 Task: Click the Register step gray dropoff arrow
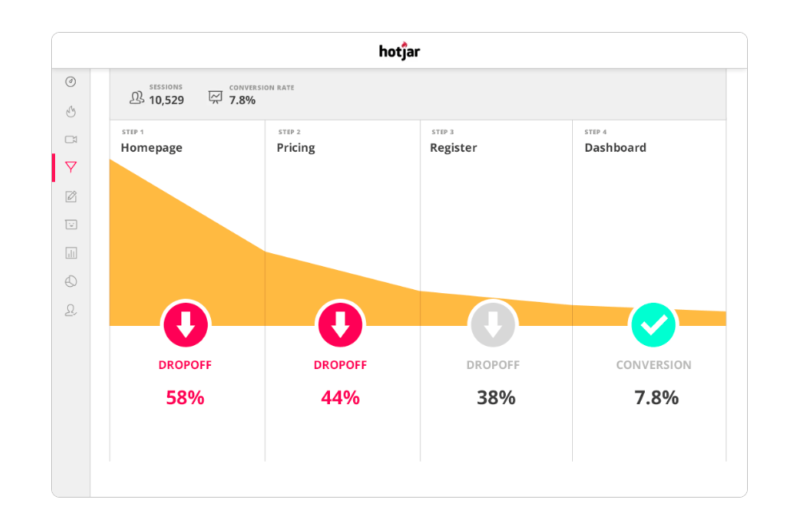coord(493,324)
